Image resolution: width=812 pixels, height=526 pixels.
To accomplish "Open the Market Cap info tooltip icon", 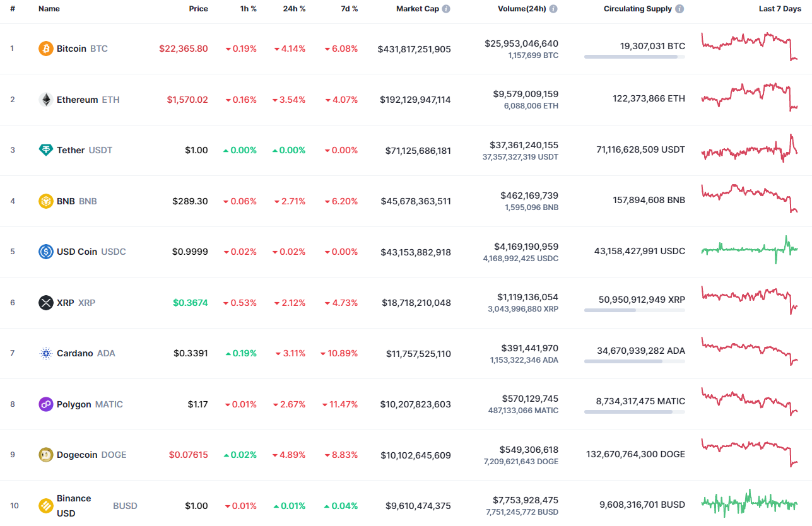I will 447,9.
